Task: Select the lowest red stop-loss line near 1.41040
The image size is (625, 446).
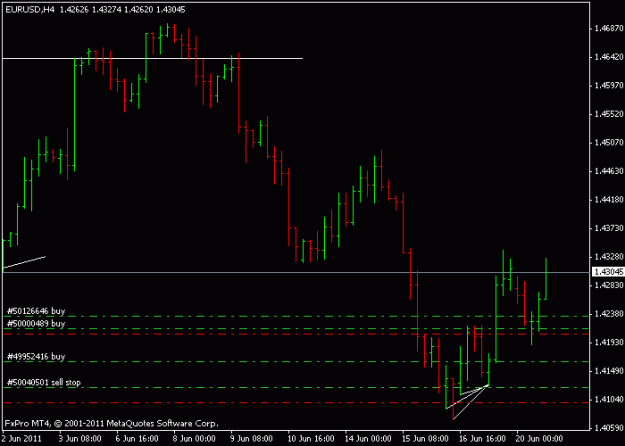Action: point(296,403)
